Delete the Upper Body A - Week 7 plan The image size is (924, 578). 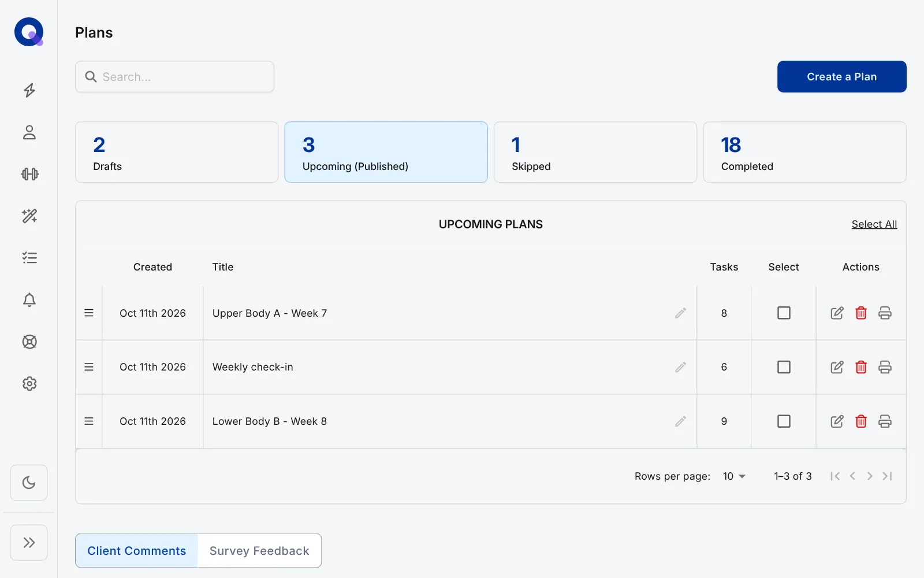[x=861, y=313]
